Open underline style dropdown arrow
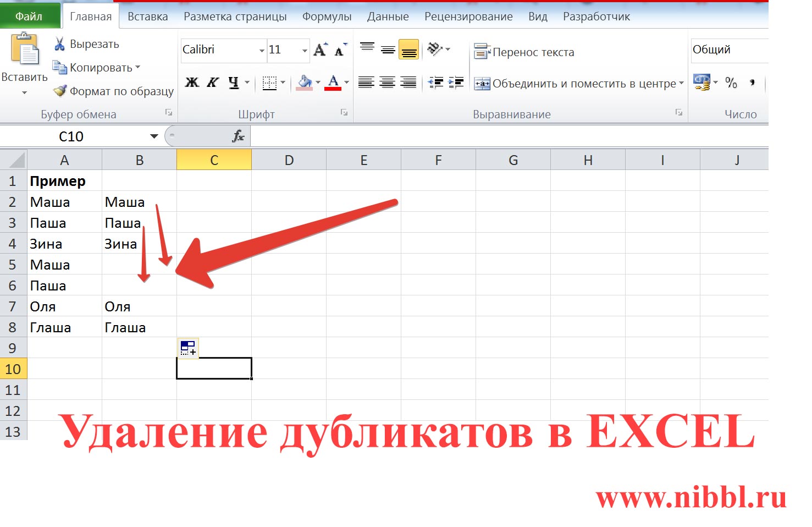The width and height of the screenshot is (812, 527). point(247,83)
